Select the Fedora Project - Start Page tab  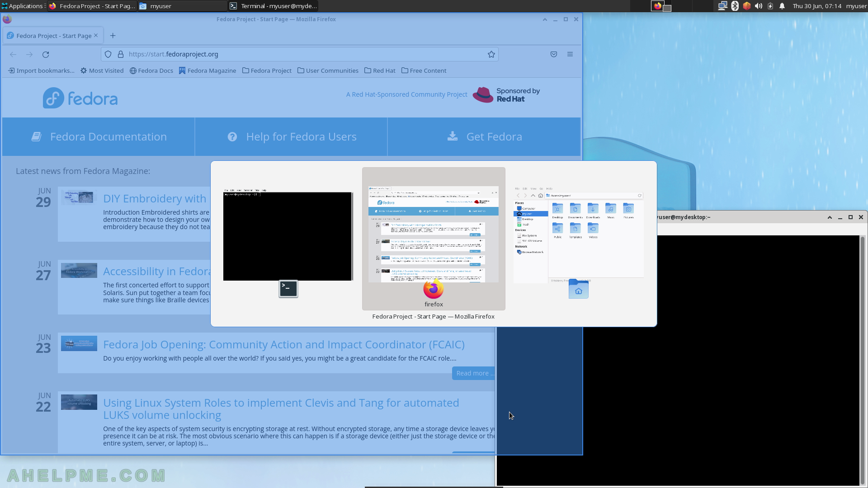pos(53,36)
